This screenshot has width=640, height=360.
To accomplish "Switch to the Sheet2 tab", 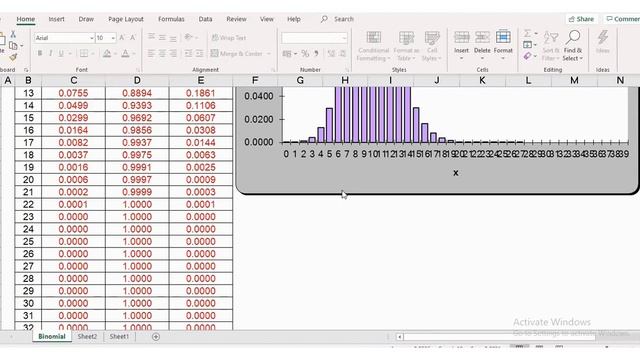I will [x=87, y=337].
